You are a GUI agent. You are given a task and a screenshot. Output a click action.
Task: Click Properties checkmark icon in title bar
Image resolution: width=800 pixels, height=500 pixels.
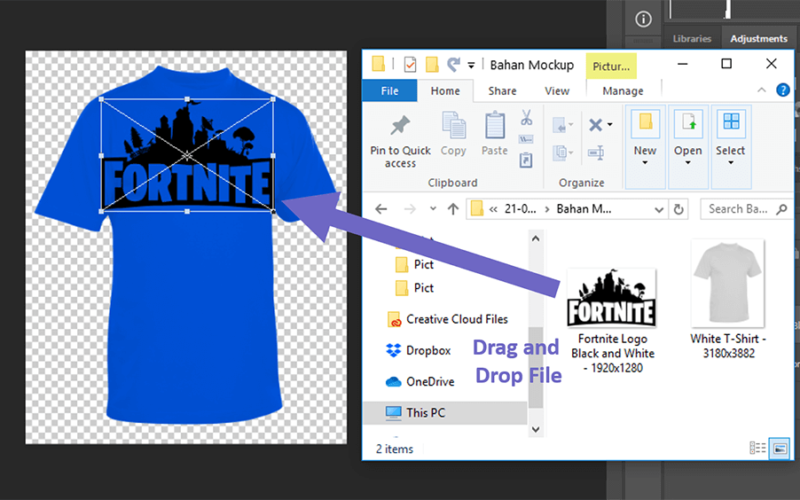(x=409, y=65)
